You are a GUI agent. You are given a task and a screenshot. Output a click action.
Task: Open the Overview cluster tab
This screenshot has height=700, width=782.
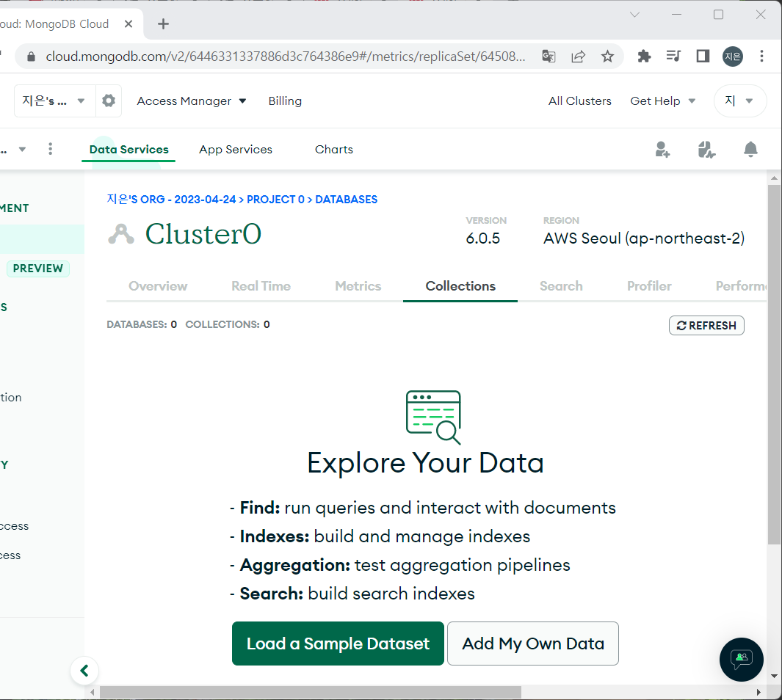point(158,286)
